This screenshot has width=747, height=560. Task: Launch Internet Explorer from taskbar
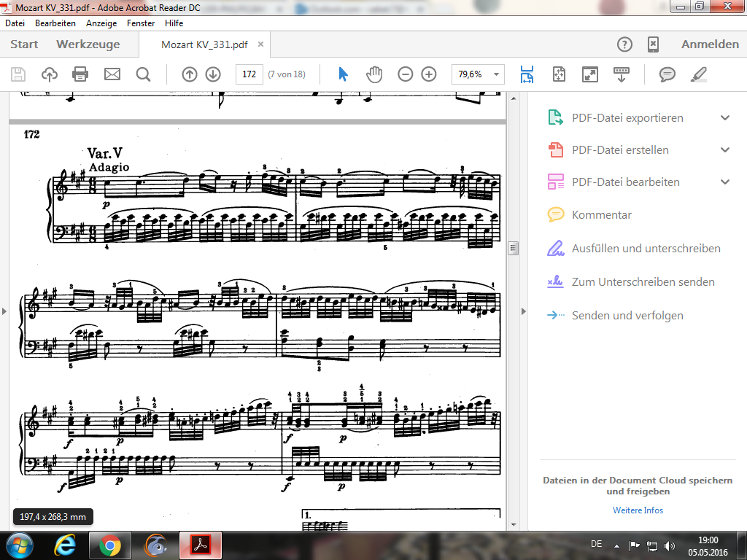pyautogui.click(x=65, y=545)
